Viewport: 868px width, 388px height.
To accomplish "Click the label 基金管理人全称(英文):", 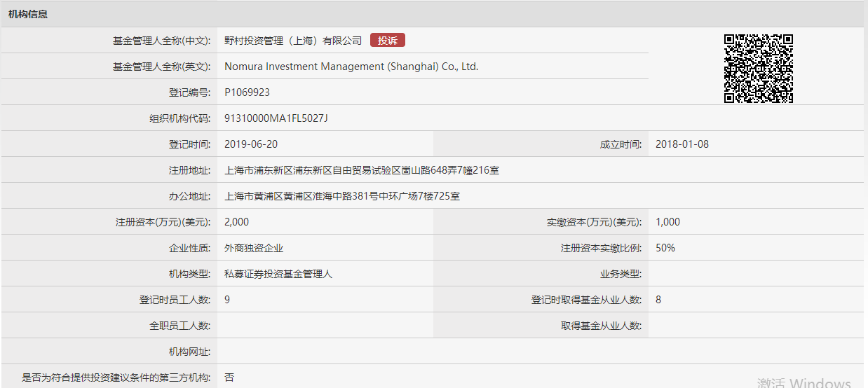I will tap(162, 67).
